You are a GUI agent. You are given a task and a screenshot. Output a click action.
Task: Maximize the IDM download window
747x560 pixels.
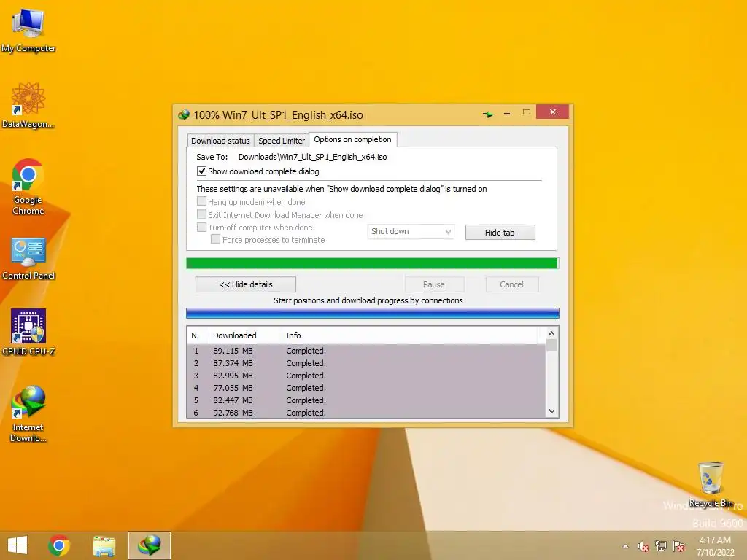pyautogui.click(x=527, y=112)
